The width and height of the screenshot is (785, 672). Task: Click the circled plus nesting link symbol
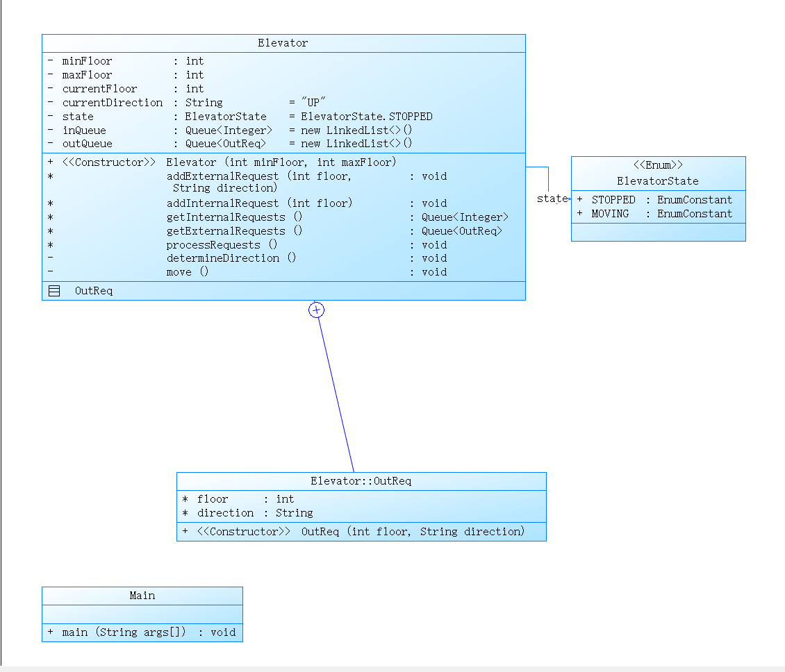pos(316,310)
